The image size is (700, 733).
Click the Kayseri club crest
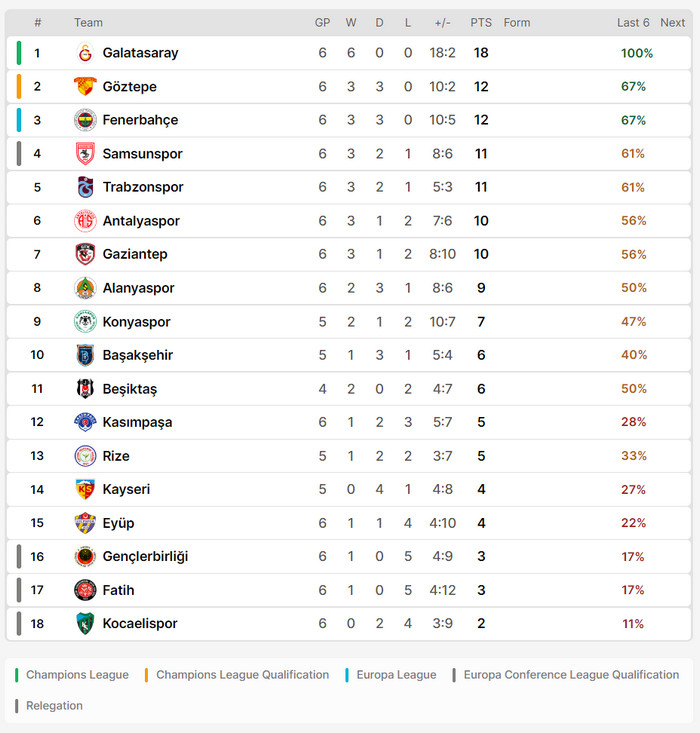tap(85, 490)
